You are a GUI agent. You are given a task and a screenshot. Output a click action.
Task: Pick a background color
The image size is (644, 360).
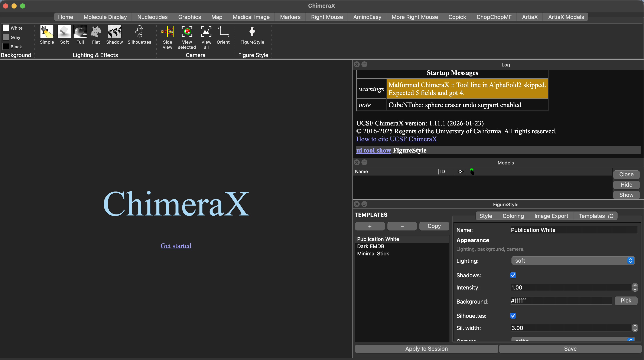coord(626,301)
